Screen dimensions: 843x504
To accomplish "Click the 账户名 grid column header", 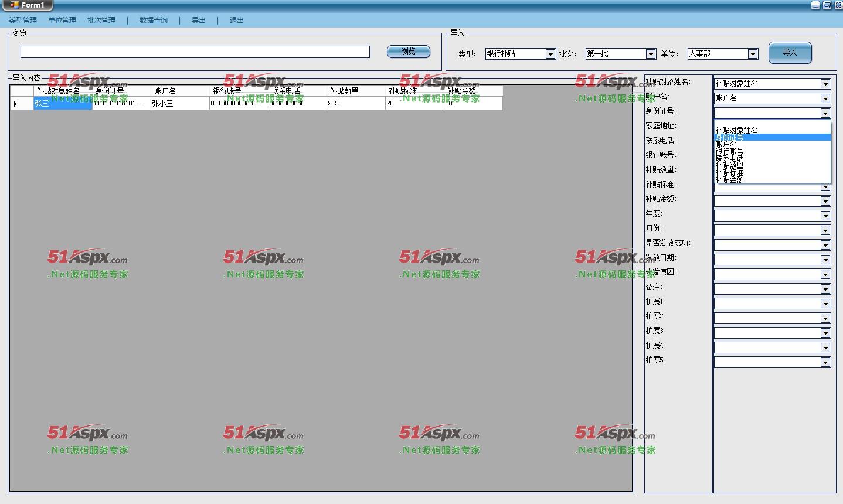I will (x=180, y=91).
